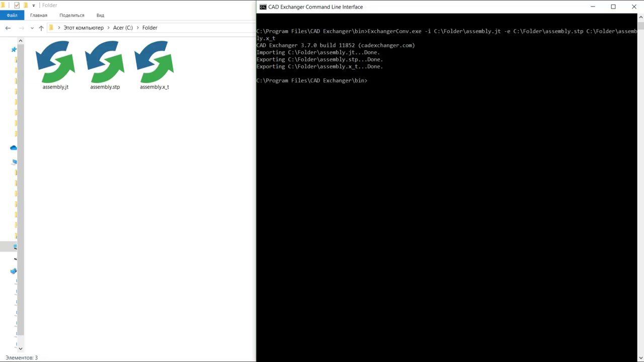
Task: Click 'Importing C:\Folder\assembly.jt...Done.' console line
Action: (318, 52)
